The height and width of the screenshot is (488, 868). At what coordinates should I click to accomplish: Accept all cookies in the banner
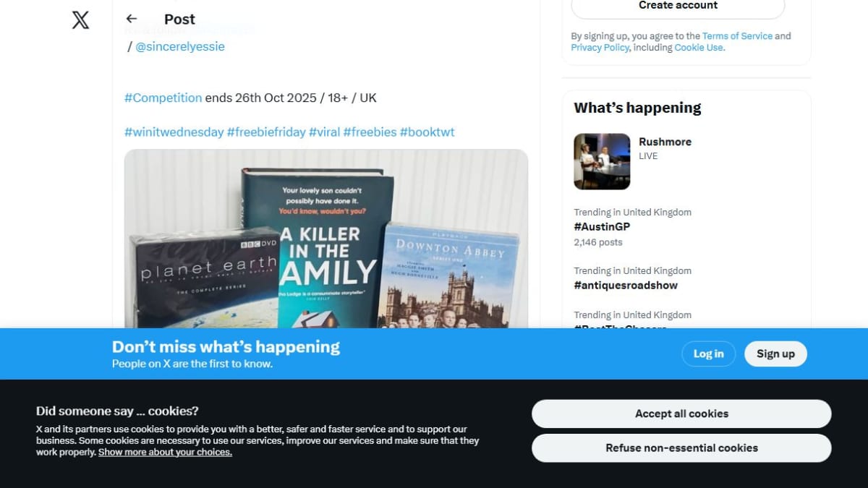click(681, 414)
